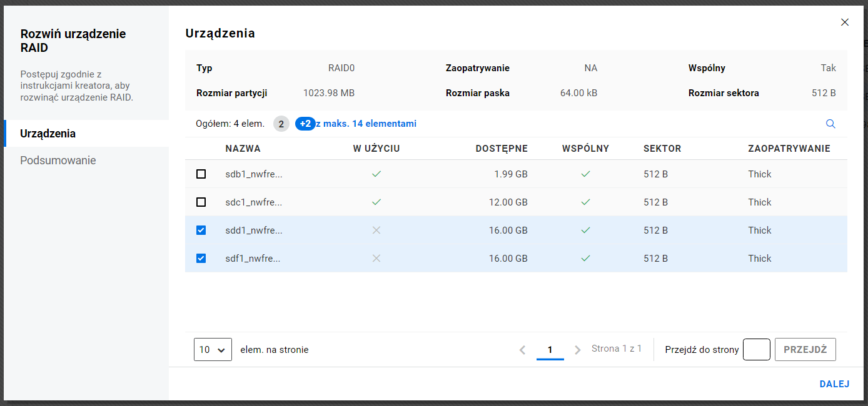Screen dimensions: 868x406
Task: Click the go-to-page input field
Action: [x=756, y=350]
